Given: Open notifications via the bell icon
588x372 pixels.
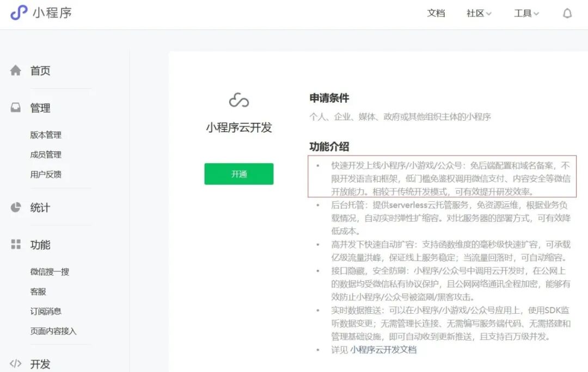Looking at the screenshot, I should [x=567, y=13].
